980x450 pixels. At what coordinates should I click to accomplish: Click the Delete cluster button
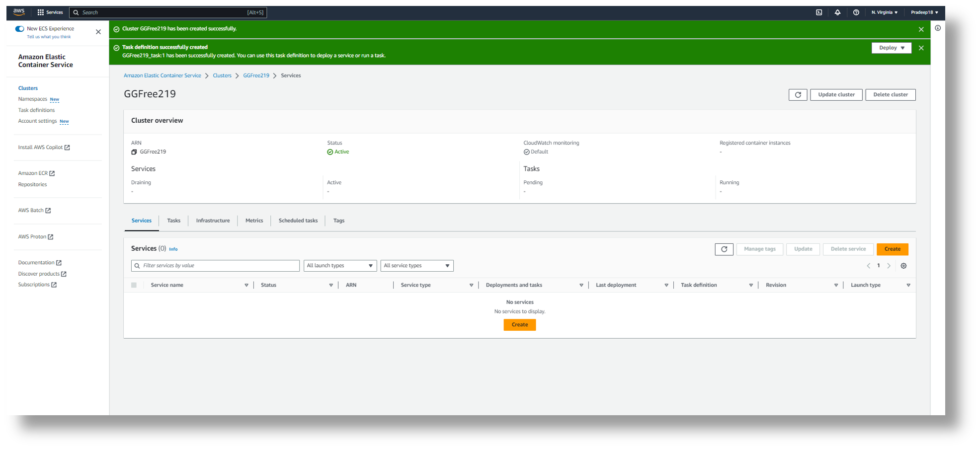point(891,95)
